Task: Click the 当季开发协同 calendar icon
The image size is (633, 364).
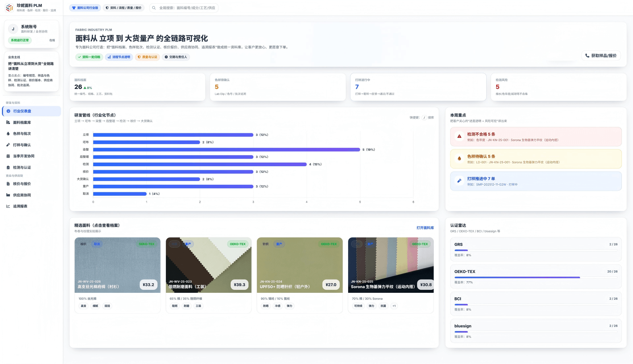Action: (x=8, y=156)
